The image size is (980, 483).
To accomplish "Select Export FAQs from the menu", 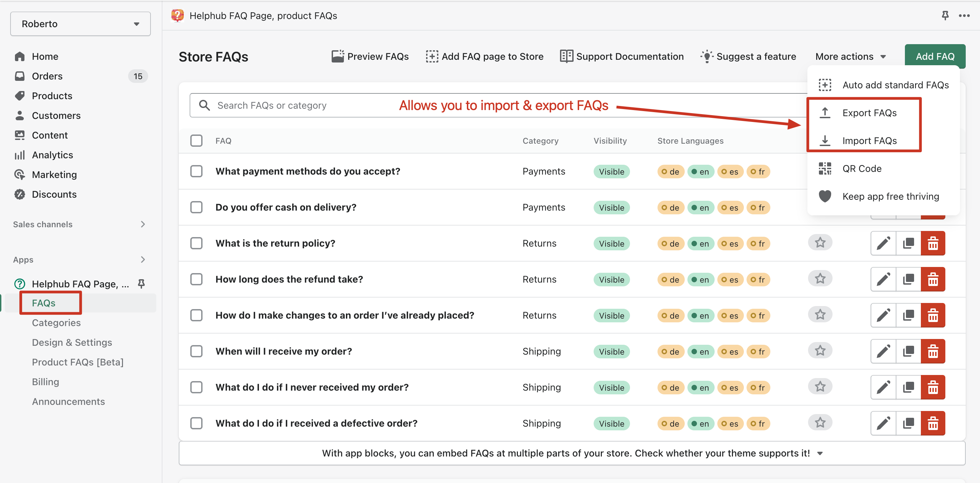I will coord(869,113).
